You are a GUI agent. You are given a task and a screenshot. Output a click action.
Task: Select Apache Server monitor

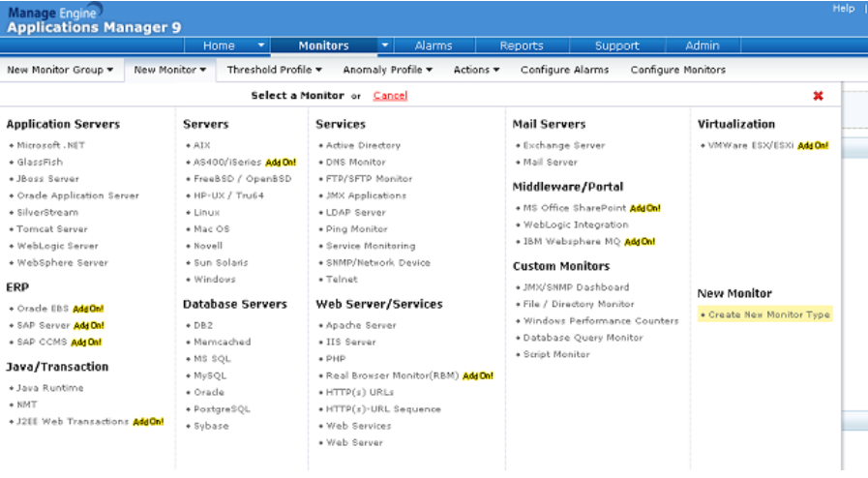pyautogui.click(x=361, y=325)
